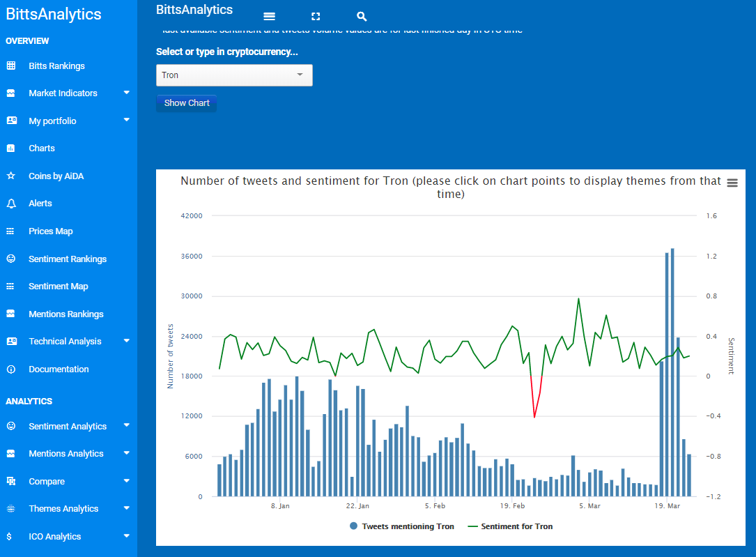Click the highest green sentiment peak

coord(578,298)
